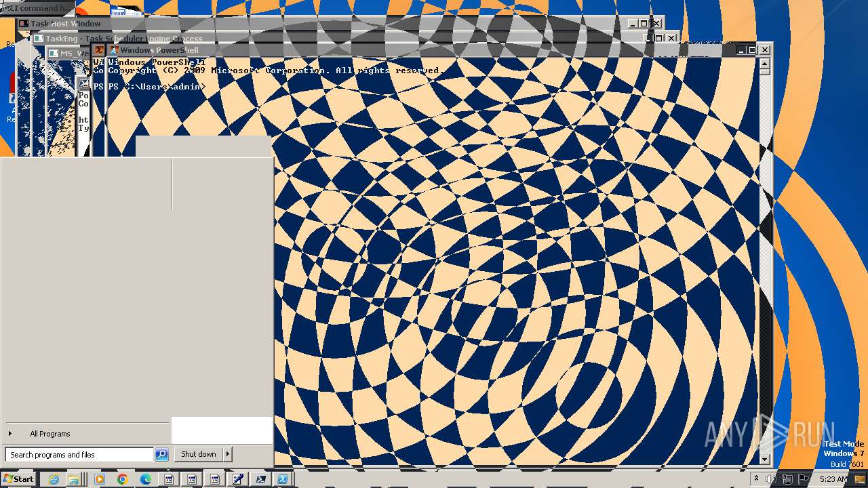Open Microsoft Edge from the taskbar
This screenshot has width=868, height=488.
(146, 479)
